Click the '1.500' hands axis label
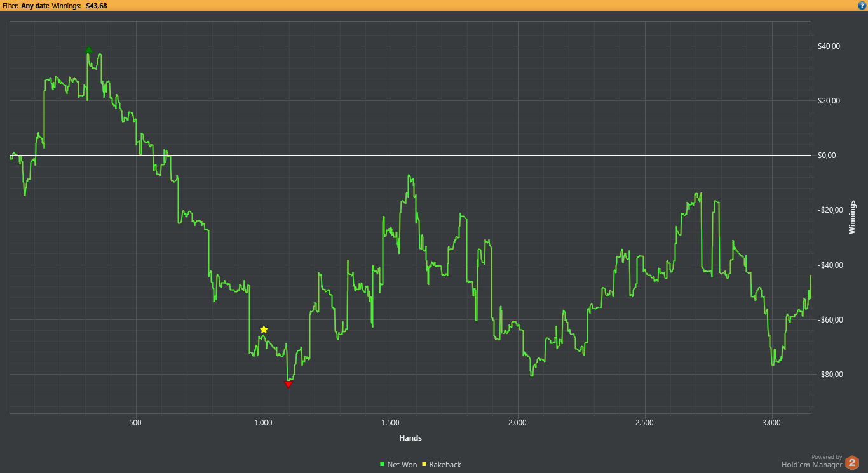This screenshot has width=868, height=473. 390,422
